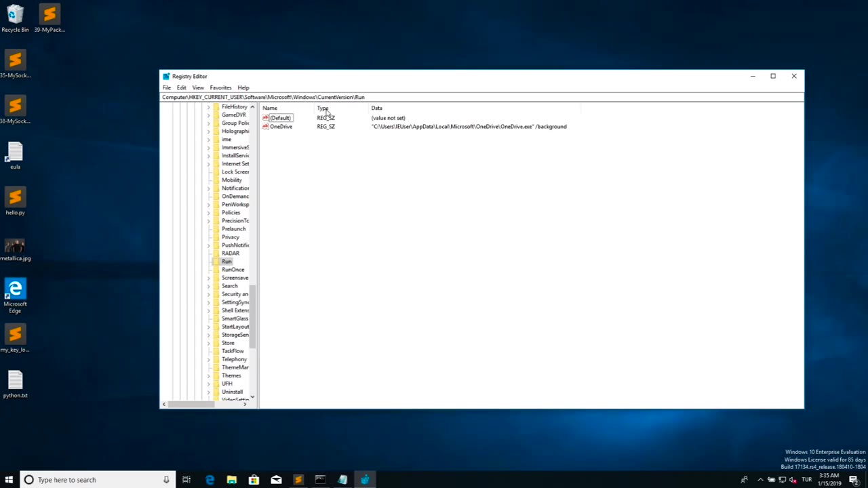Click the tree pane scroll-up arrow
This screenshot has height=488, width=868.
tap(252, 107)
